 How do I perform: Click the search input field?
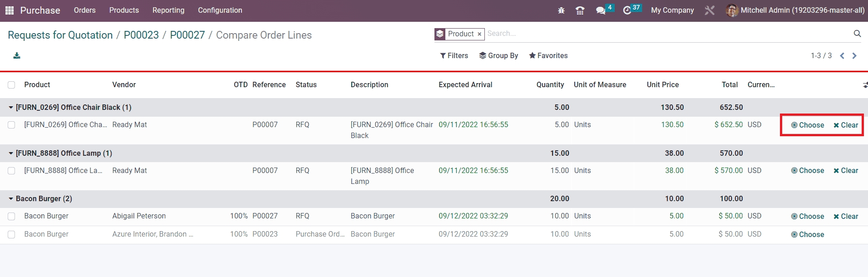pyautogui.click(x=667, y=34)
